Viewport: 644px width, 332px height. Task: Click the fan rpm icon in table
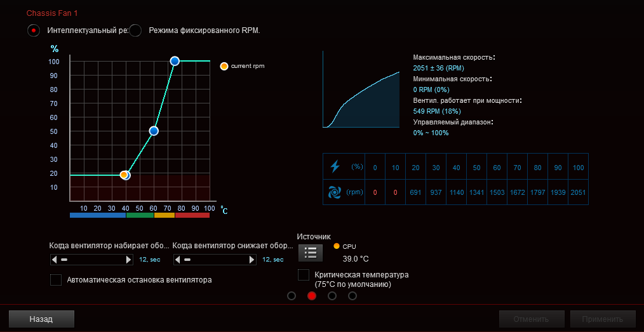coord(335,192)
